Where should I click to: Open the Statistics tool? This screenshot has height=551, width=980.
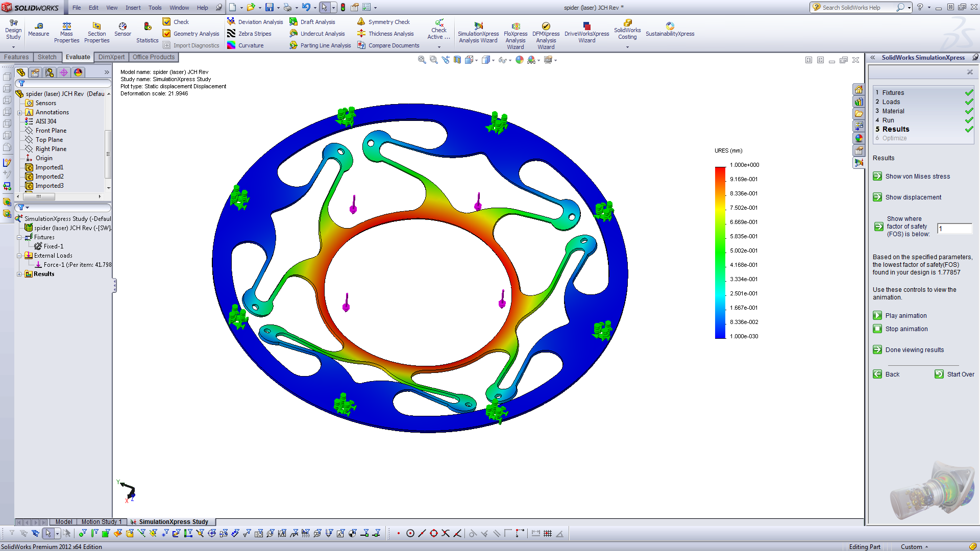(x=148, y=33)
